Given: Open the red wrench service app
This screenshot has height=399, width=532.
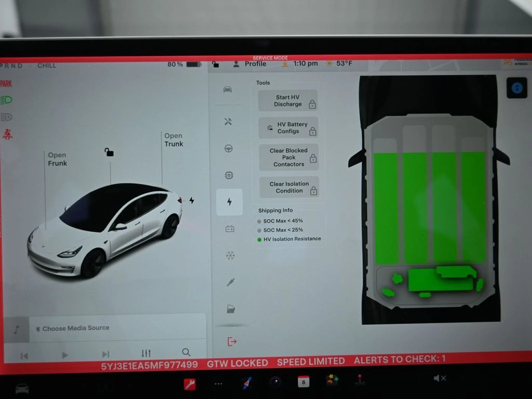Looking at the screenshot, I should click(190, 384).
